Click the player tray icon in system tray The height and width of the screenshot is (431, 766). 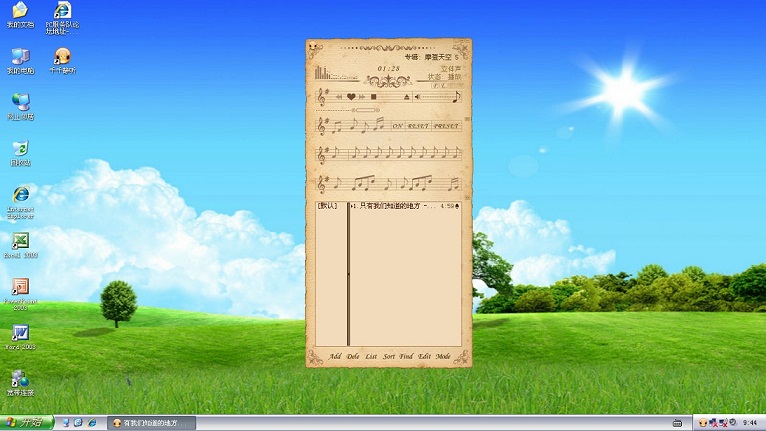pyautogui.click(x=703, y=423)
